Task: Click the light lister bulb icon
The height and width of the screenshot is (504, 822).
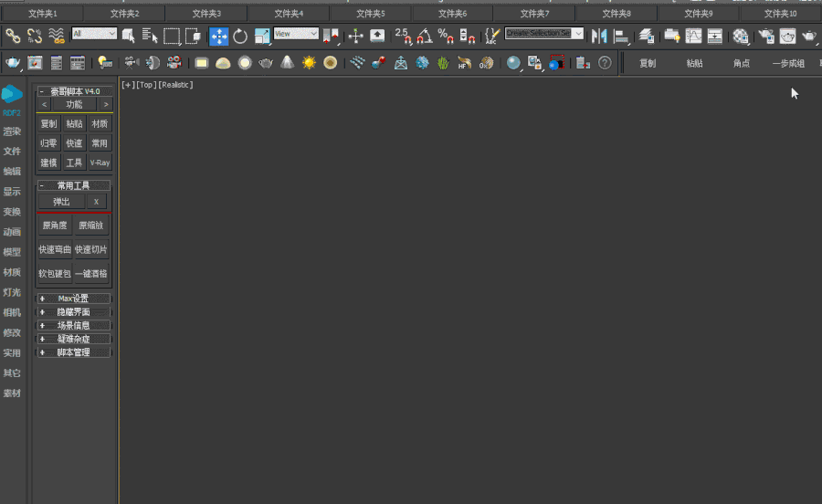Action: click(x=105, y=63)
